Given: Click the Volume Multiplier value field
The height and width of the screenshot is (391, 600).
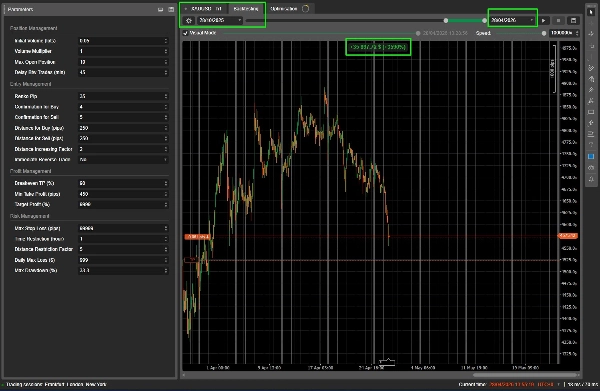Looking at the screenshot, I should (x=123, y=51).
